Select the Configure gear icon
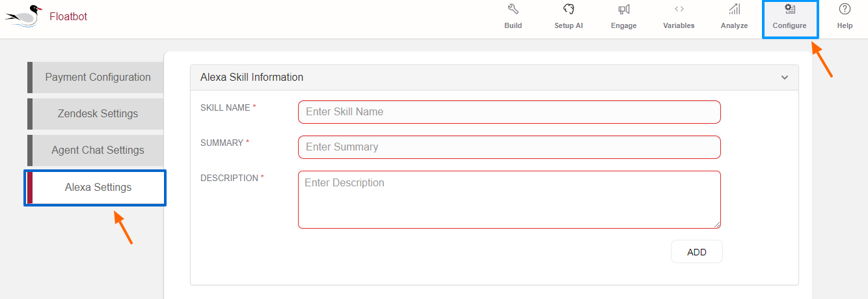 pos(789,9)
